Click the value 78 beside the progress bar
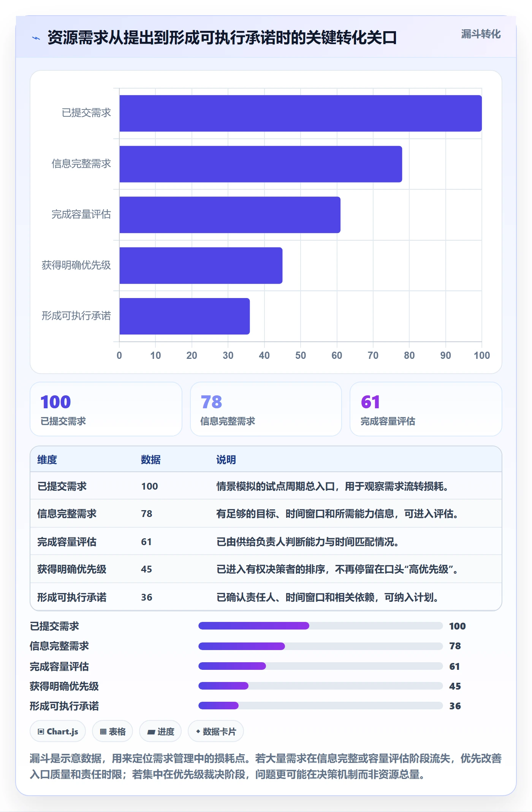This screenshot has height=812, width=532. pyautogui.click(x=455, y=646)
